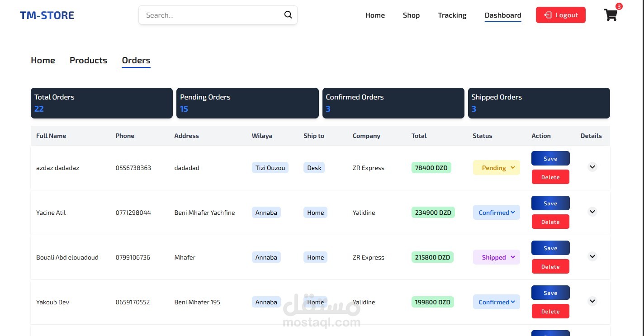Click the search magnifier icon
Image resolution: width=644 pixels, height=336 pixels.
(288, 15)
